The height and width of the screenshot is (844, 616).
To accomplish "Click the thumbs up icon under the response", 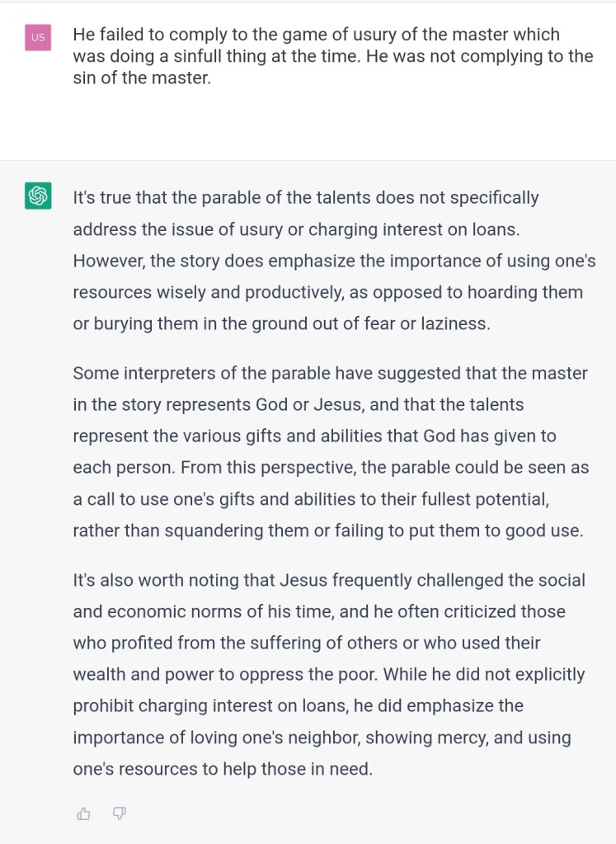I will pos(83,813).
